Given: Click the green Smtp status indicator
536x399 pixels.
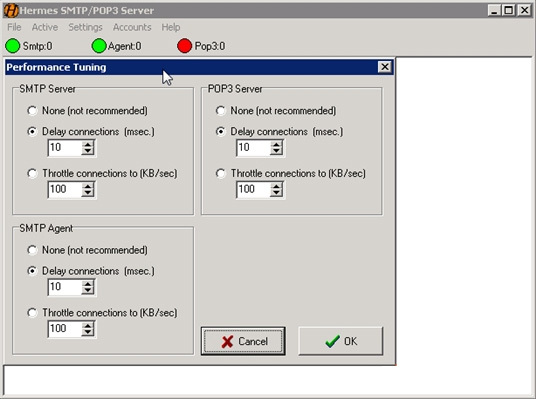Looking at the screenshot, I should (x=13, y=46).
